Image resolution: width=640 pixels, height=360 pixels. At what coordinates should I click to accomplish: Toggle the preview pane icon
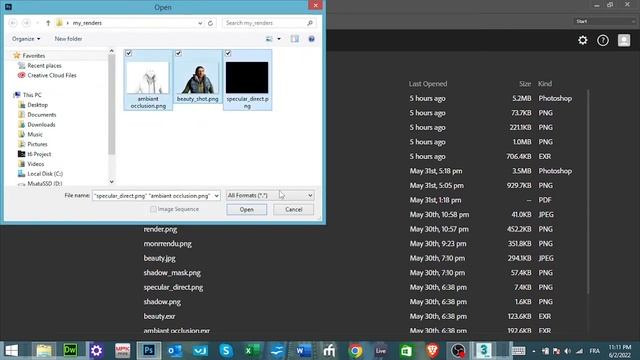[295, 39]
